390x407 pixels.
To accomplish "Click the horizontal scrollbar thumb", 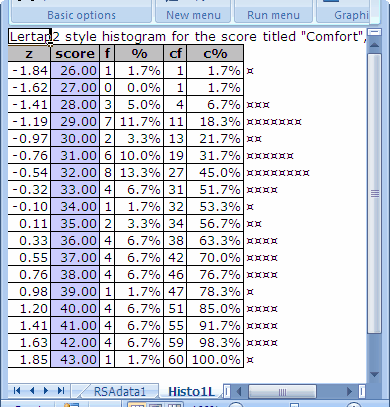I will click(x=282, y=391).
